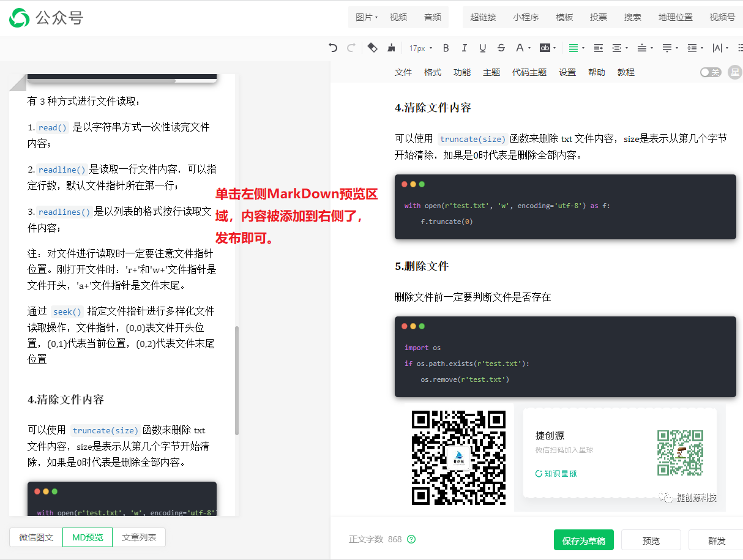The image size is (743, 560).
Task: Click the green text alignment icon
Action: (x=573, y=48)
